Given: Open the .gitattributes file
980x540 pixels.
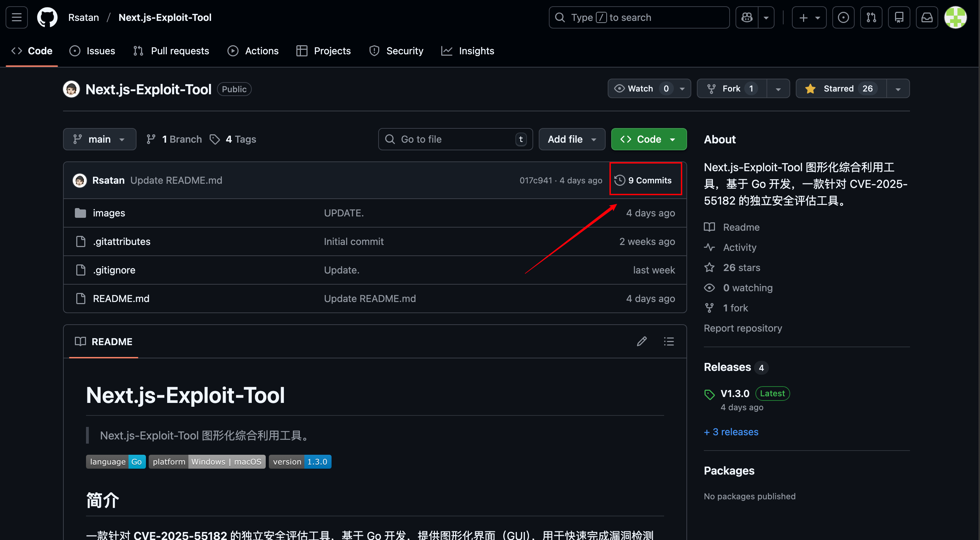Looking at the screenshot, I should click(x=122, y=241).
